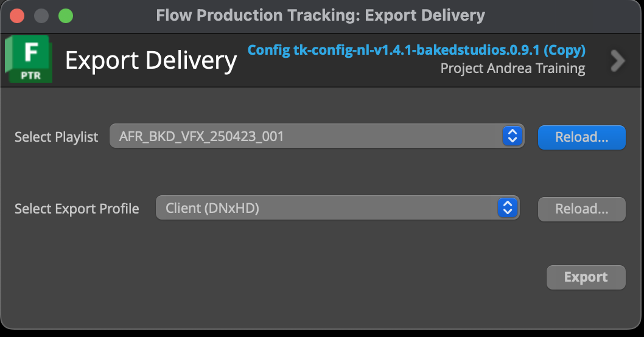Click the blue up-down arrows on playlist combo box
644x337 pixels.
click(x=513, y=137)
